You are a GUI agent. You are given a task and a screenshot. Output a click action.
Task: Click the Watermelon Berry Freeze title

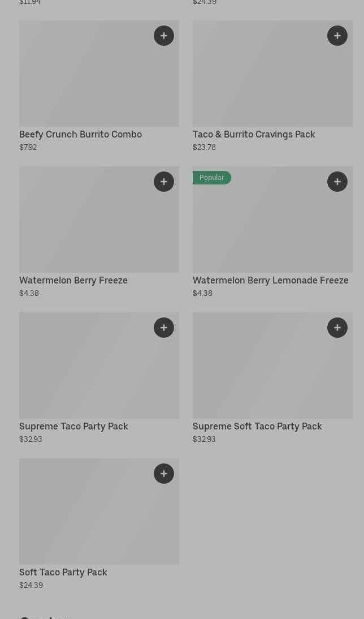coord(73,280)
